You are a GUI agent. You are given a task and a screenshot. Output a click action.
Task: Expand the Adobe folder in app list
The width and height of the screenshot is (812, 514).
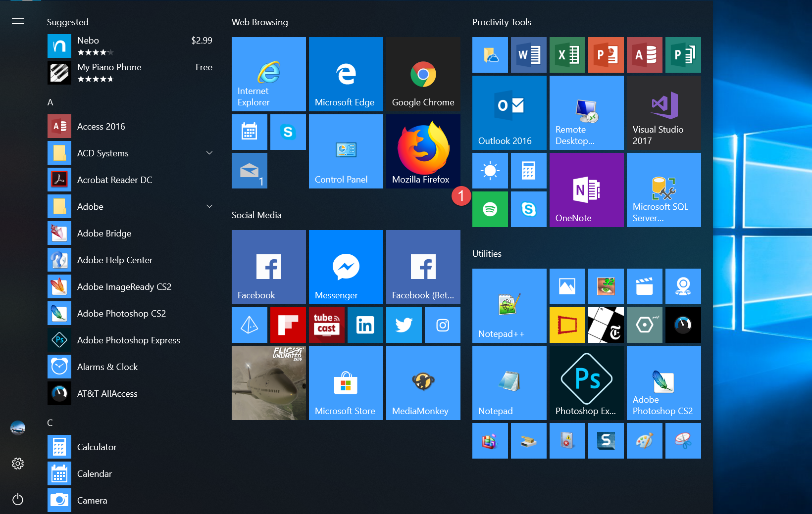(x=209, y=207)
